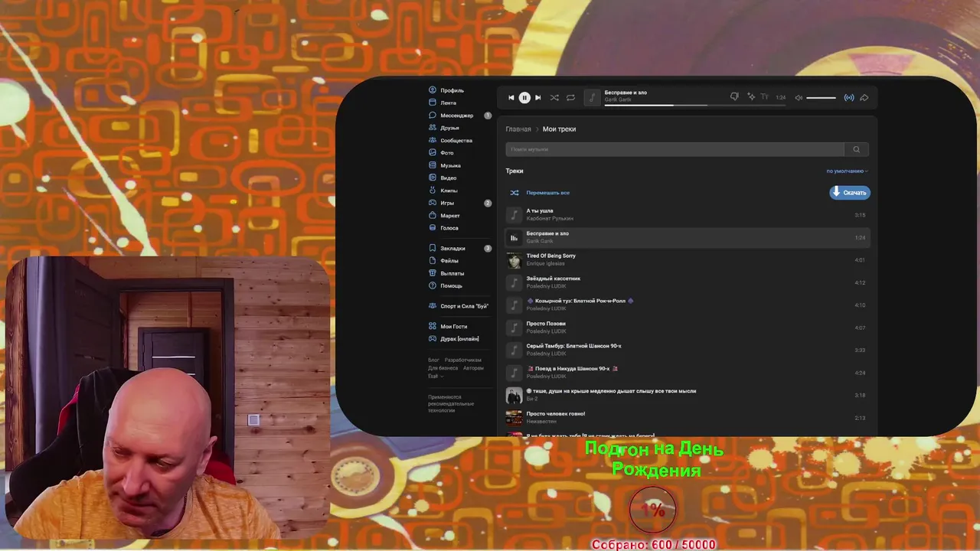The image size is (980, 551).
Task: Open the Разработчикам footer link
Action: [x=462, y=360]
